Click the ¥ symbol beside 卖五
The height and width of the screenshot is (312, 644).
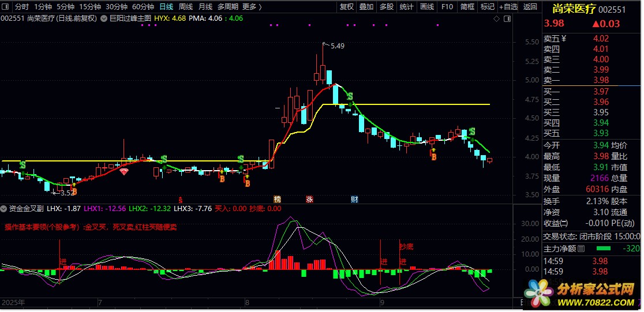pyautogui.click(x=564, y=39)
